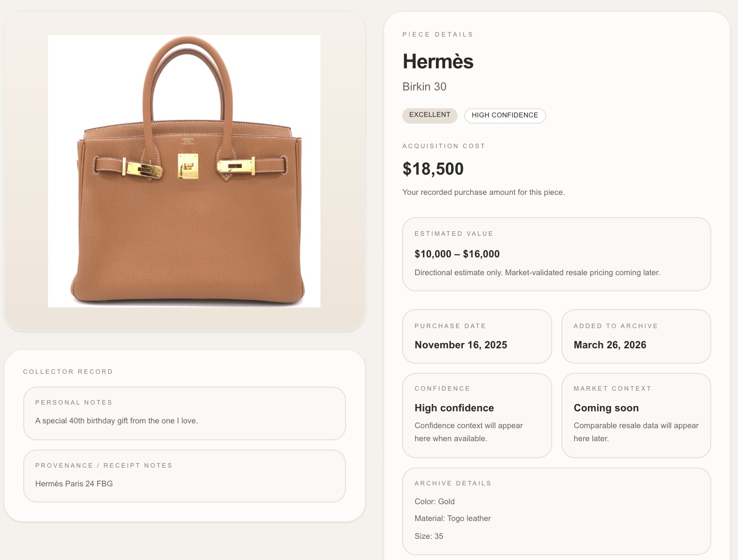Viewport: 738px width, 560px height.
Task: Click the recorded purchase amount description text
Action: [x=484, y=192]
